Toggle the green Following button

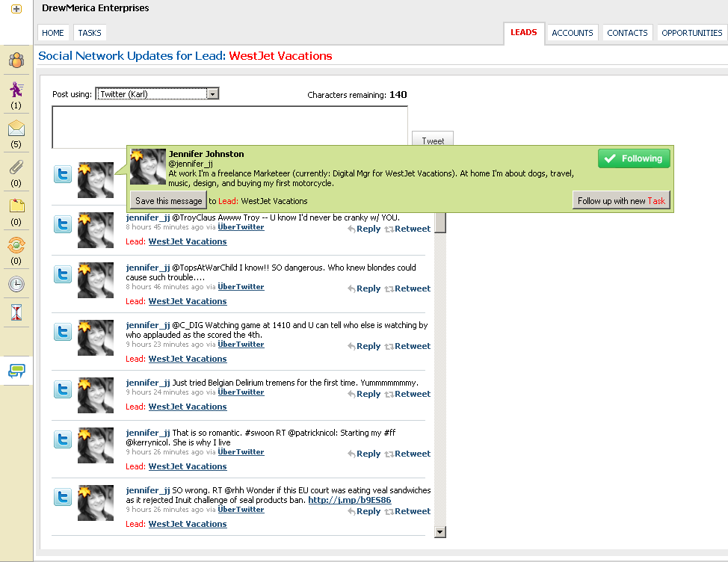coord(634,158)
